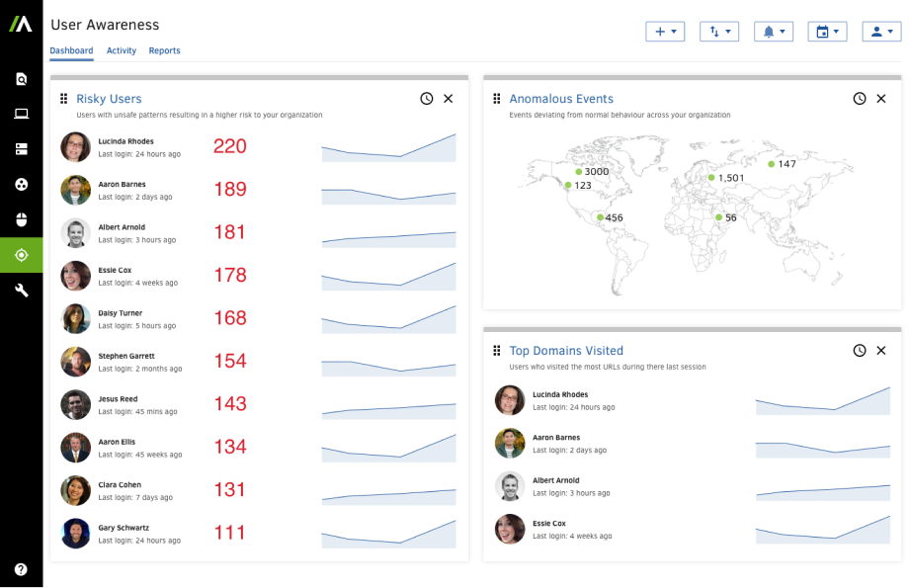
Task: Close the Top Domains Visited panel
Action: click(881, 351)
